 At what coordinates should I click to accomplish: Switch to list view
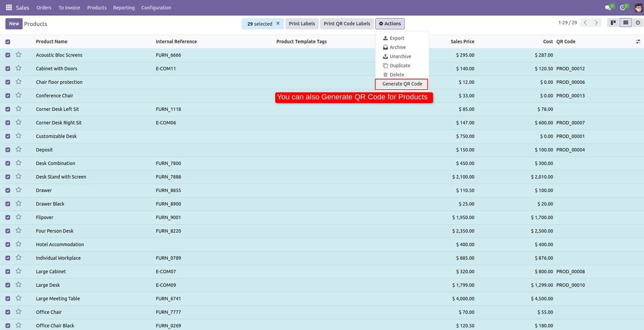pos(626,23)
